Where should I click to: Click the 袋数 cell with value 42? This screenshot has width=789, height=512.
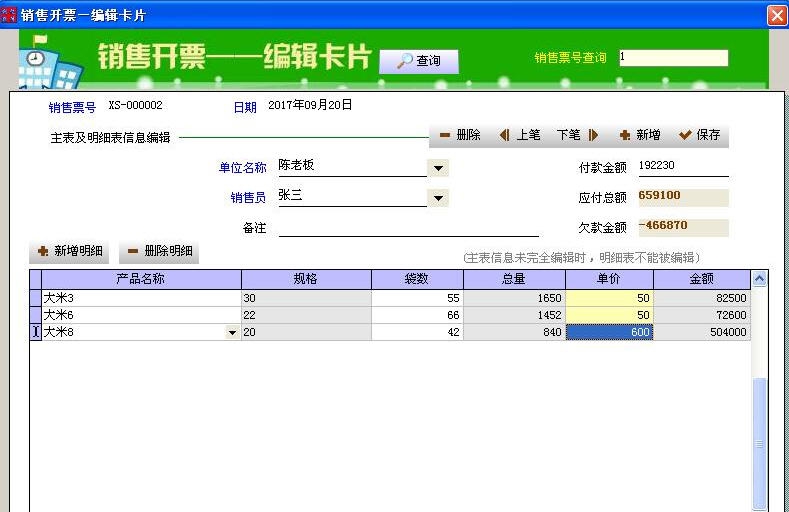417,332
